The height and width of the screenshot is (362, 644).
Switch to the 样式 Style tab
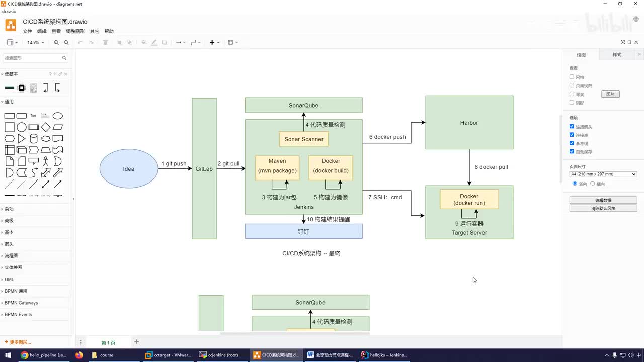(617, 55)
